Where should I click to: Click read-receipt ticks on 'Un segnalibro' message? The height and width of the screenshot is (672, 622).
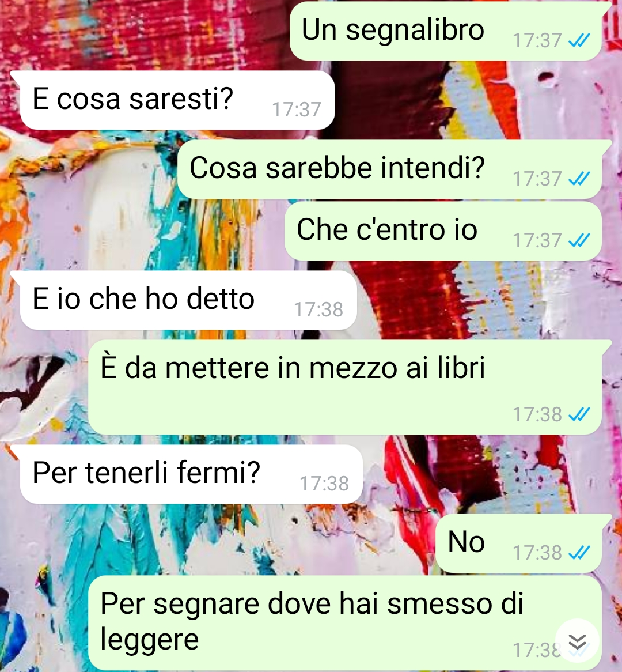(x=579, y=40)
